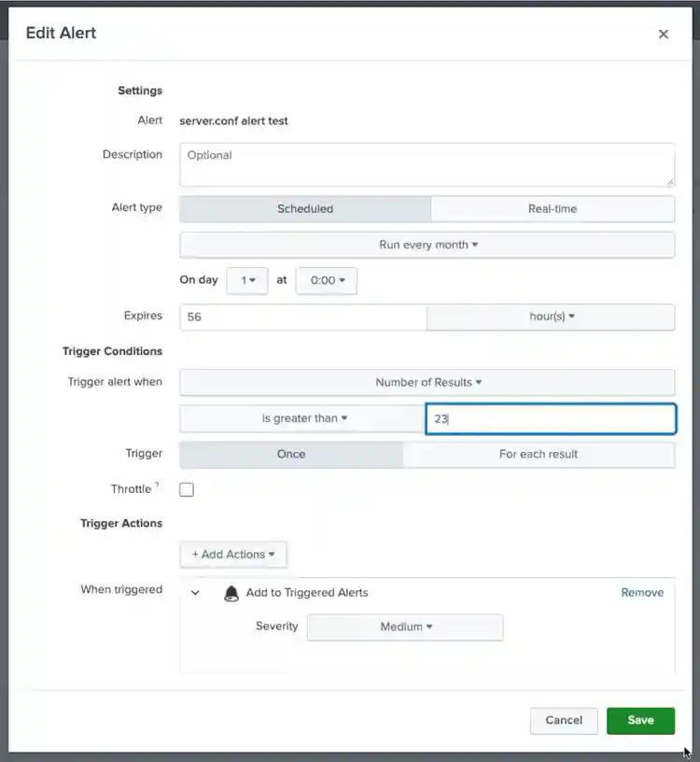Open the is greater than dropdown

point(303,419)
